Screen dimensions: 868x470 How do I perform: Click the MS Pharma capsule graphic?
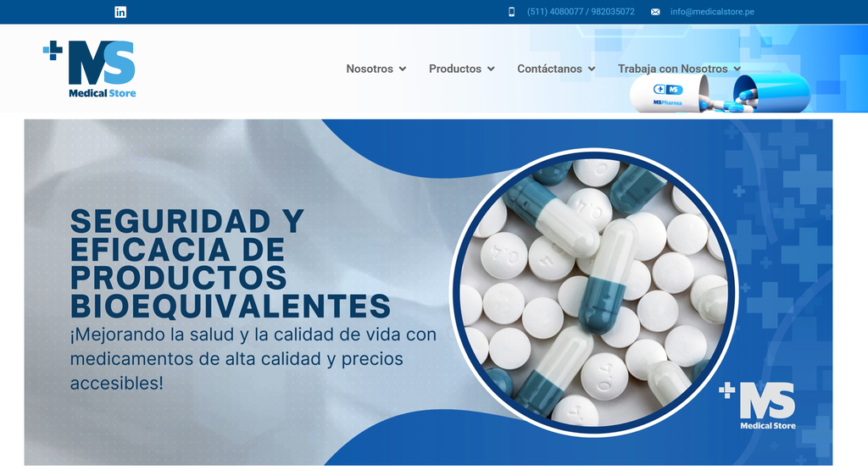[x=720, y=93]
